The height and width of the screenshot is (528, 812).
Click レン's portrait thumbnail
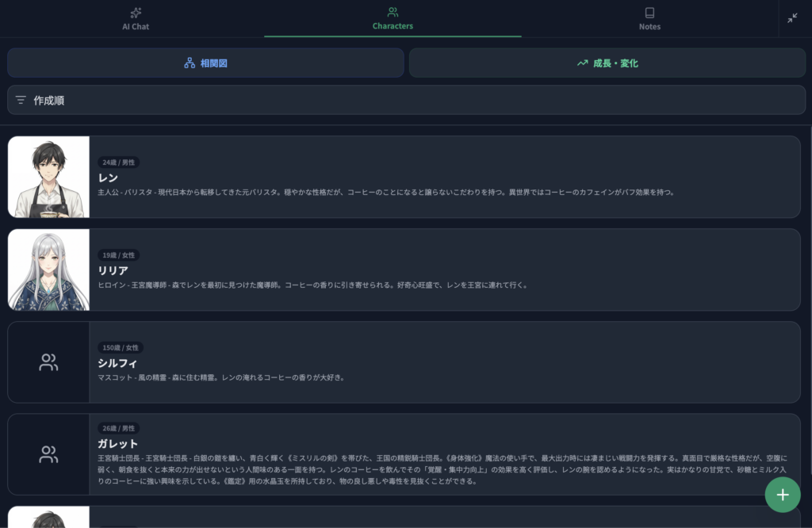tap(48, 177)
